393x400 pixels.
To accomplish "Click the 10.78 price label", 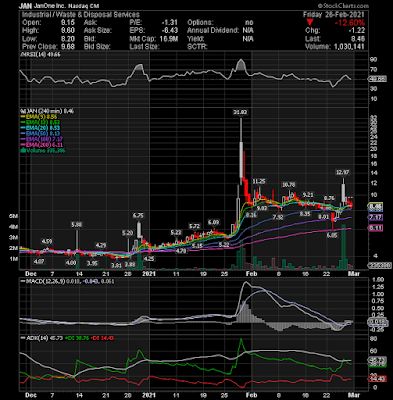I will (x=289, y=184).
